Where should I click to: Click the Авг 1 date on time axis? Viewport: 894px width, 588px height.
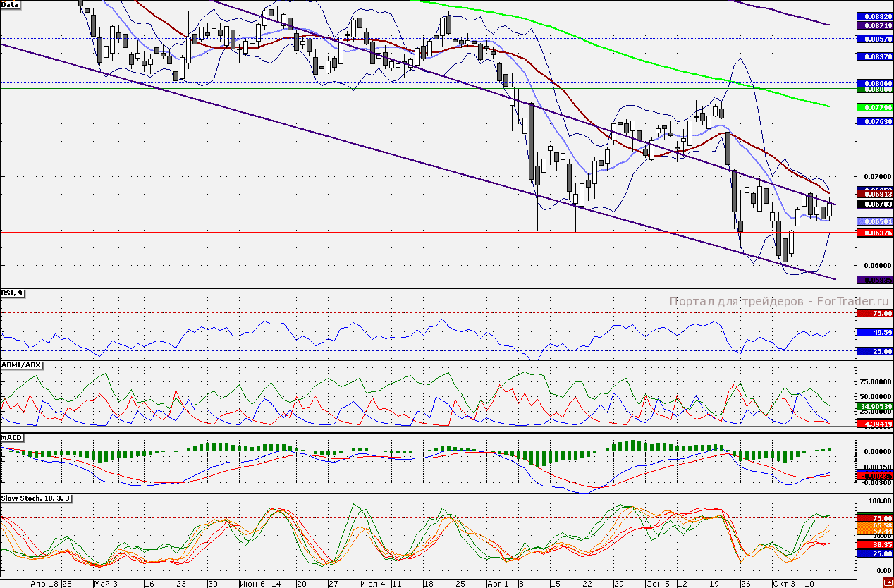pyautogui.click(x=497, y=584)
